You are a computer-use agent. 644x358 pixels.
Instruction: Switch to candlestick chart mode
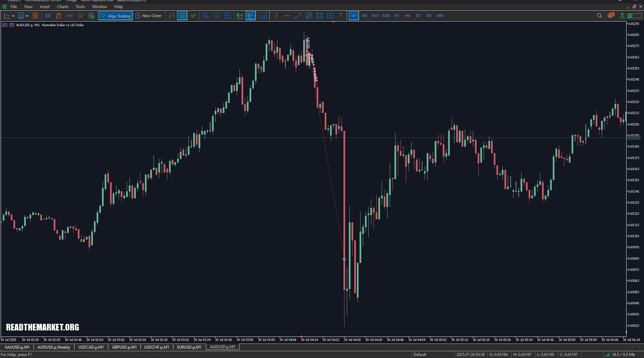tap(182, 16)
